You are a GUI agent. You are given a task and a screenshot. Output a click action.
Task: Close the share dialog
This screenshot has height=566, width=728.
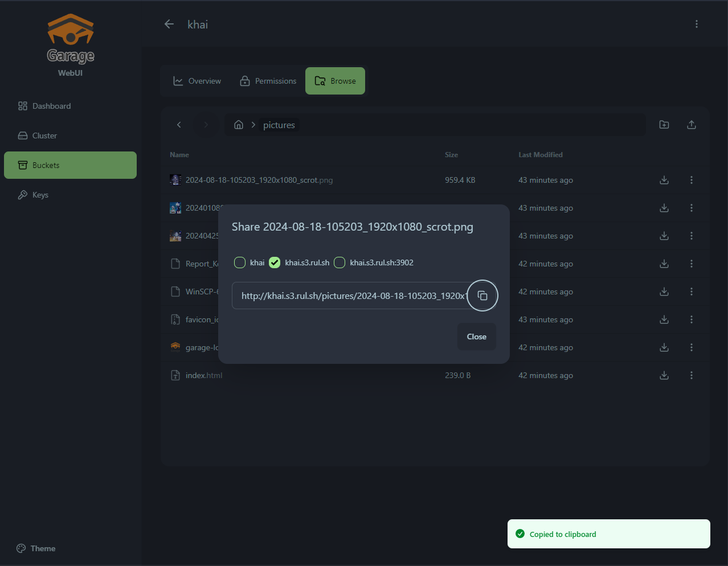(x=476, y=337)
